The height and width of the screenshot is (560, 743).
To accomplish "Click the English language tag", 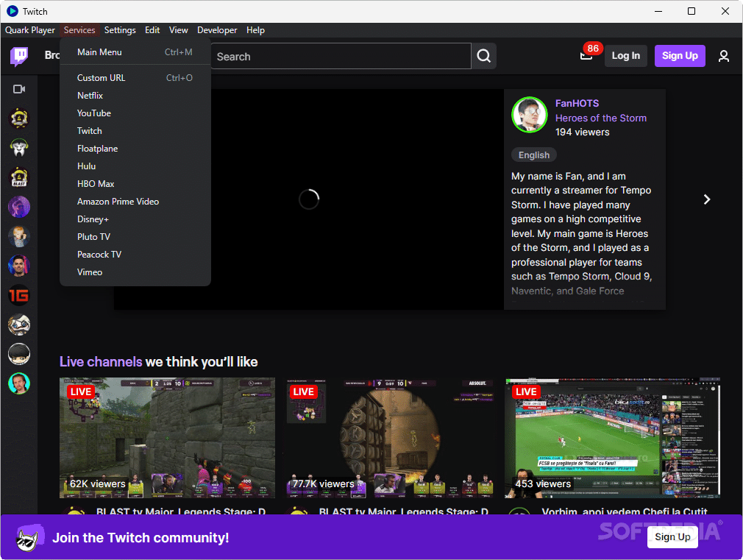I will point(534,155).
